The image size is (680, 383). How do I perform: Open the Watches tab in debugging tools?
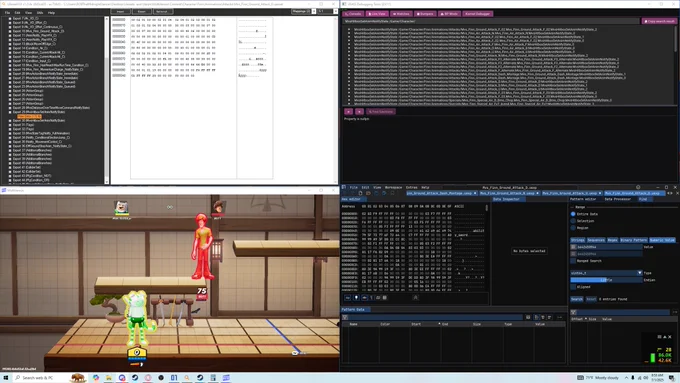[x=401, y=14]
